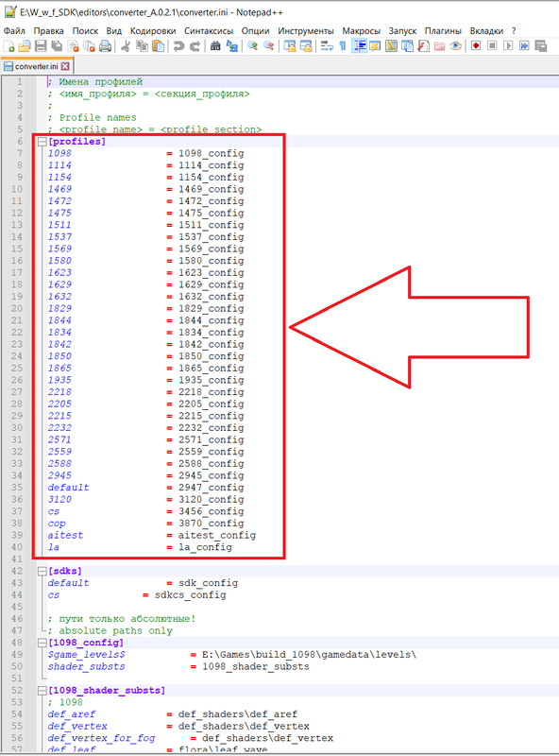559x756 pixels.
Task: Run macro multiple times icon
Action: 524,45
